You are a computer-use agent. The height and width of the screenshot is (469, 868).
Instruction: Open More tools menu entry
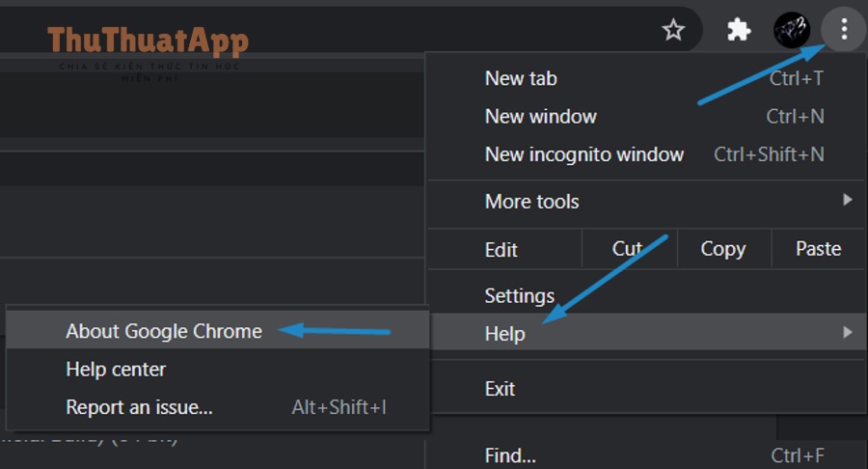[646, 201]
